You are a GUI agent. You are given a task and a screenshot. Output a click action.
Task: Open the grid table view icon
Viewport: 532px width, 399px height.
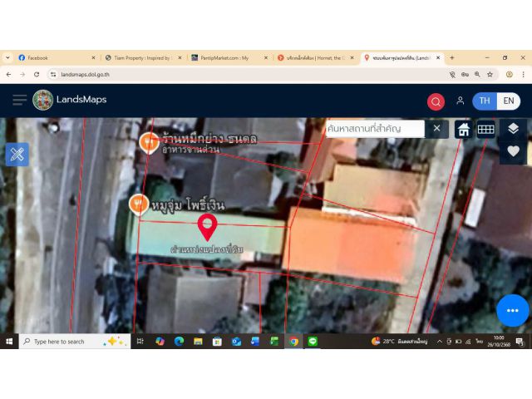[486, 129]
